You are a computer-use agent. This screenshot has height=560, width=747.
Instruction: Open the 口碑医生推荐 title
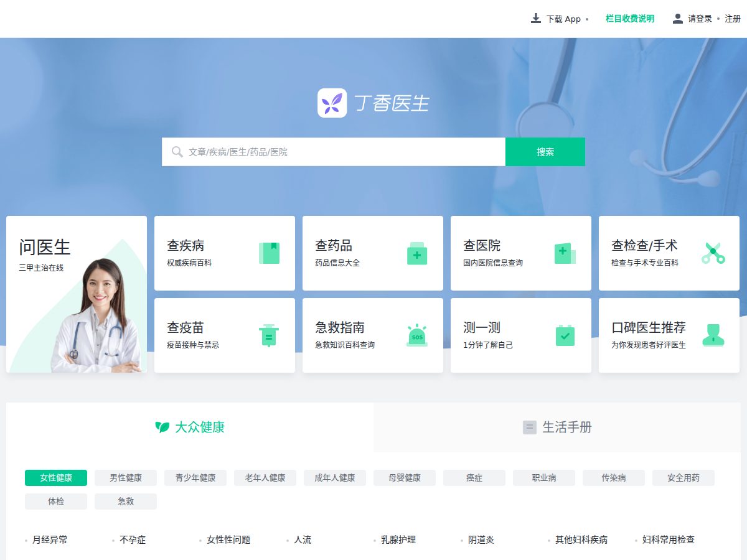tap(649, 327)
